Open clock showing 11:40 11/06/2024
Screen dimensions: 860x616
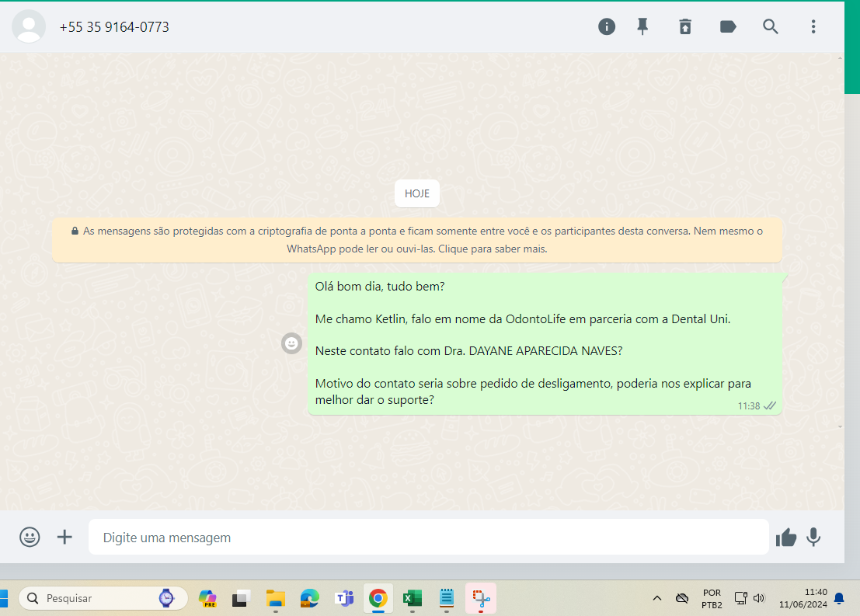pos(803,598)
